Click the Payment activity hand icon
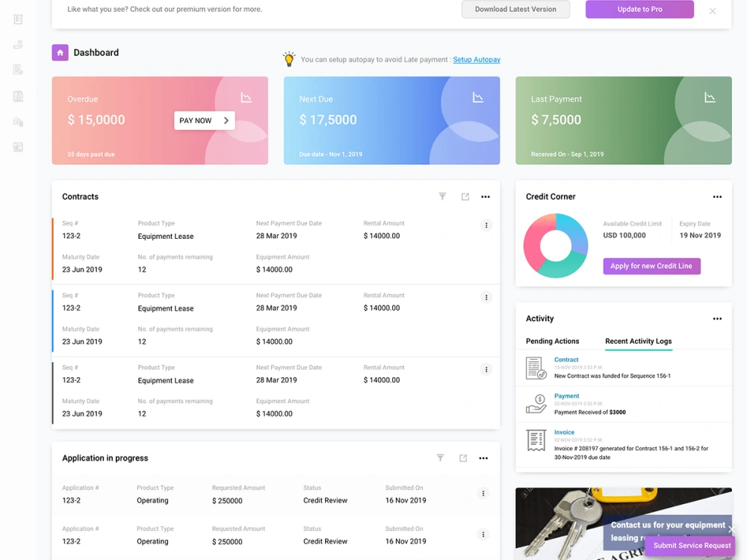 [x=536, y=404]
